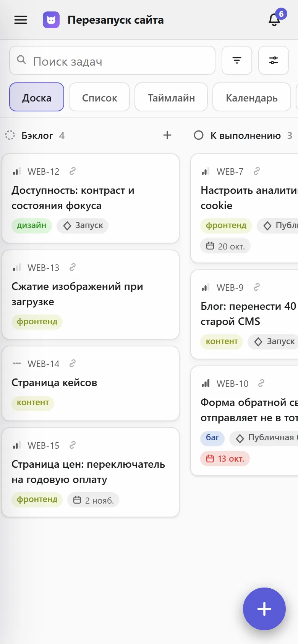Click the фронтенд label on WEB-15

pyautogui.click(x=37, y=499)
